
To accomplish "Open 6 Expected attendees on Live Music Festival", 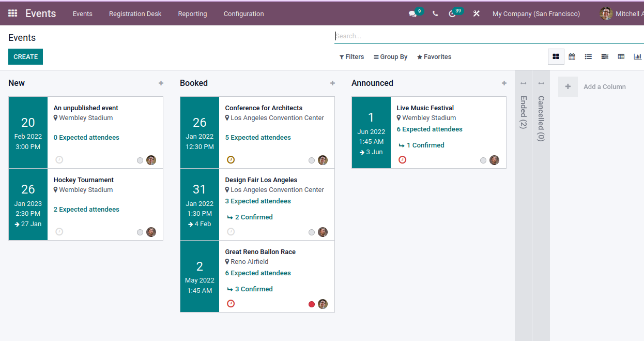I will coord(430,129).
